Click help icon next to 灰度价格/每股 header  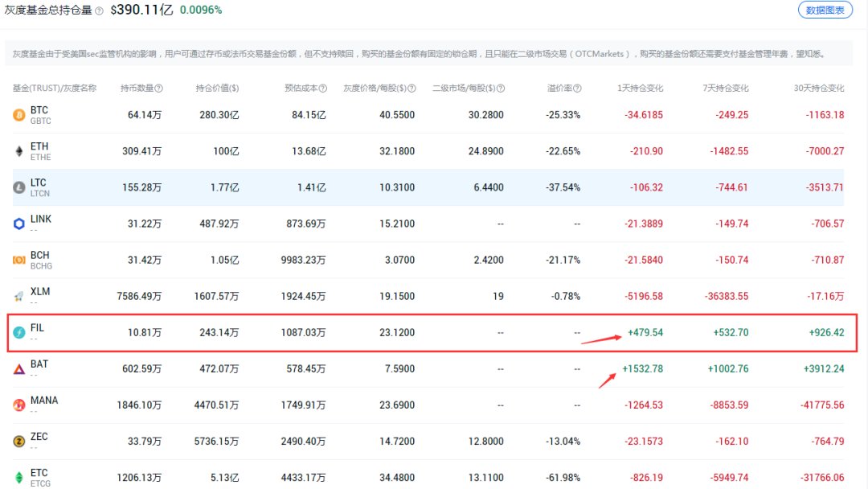pos(411,88)
